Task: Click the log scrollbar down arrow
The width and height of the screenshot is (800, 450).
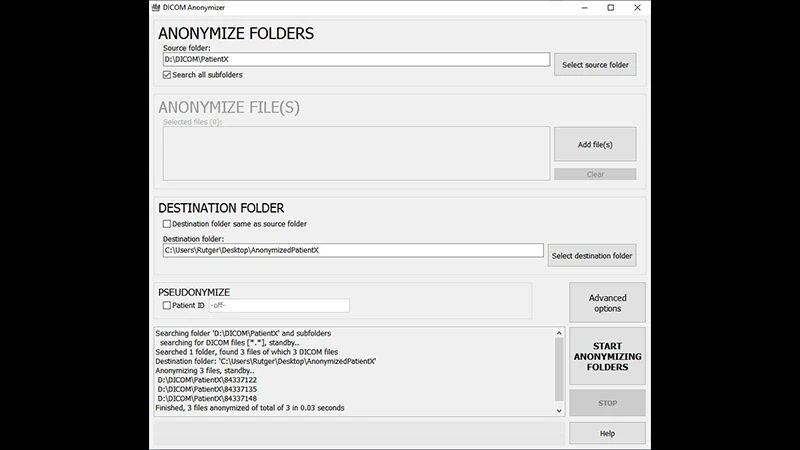Action: tap(558, 410)
